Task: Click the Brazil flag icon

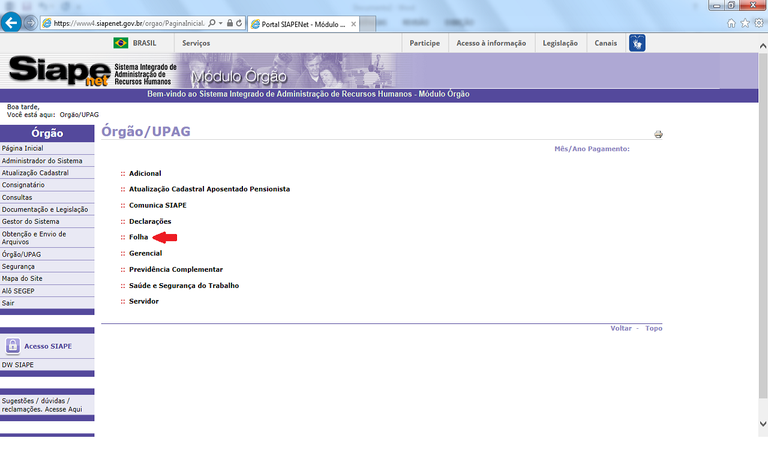Action: tap(120, 43)
